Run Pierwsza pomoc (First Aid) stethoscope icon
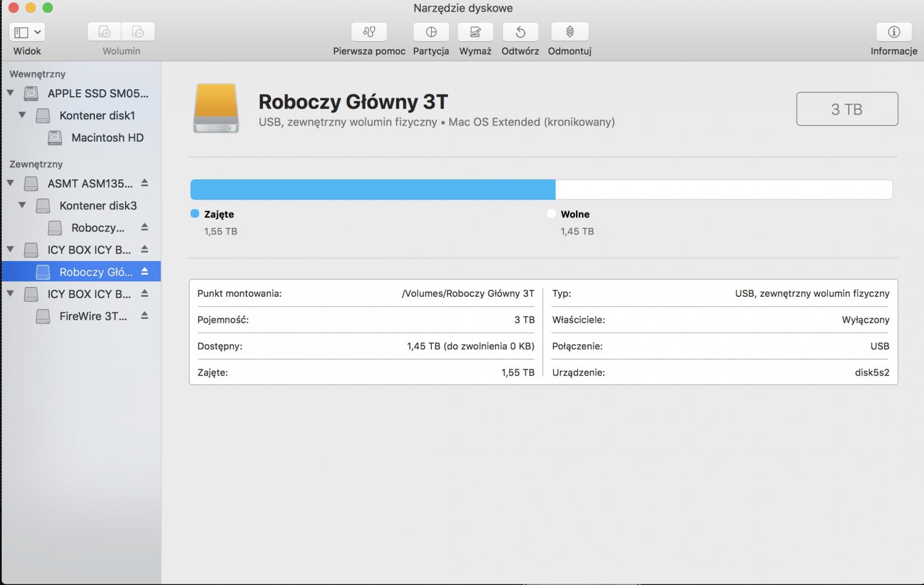The height and width of the screenshot is (585, 924). click(369, 32)
